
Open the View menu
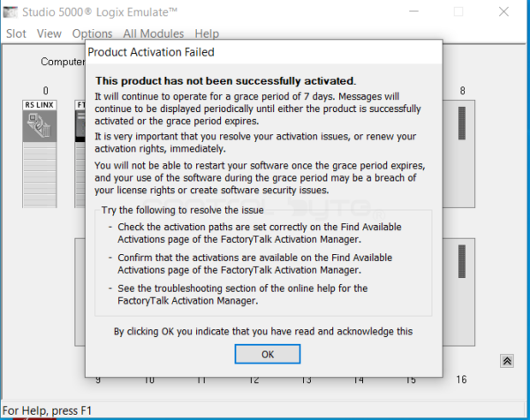point(49,34)
